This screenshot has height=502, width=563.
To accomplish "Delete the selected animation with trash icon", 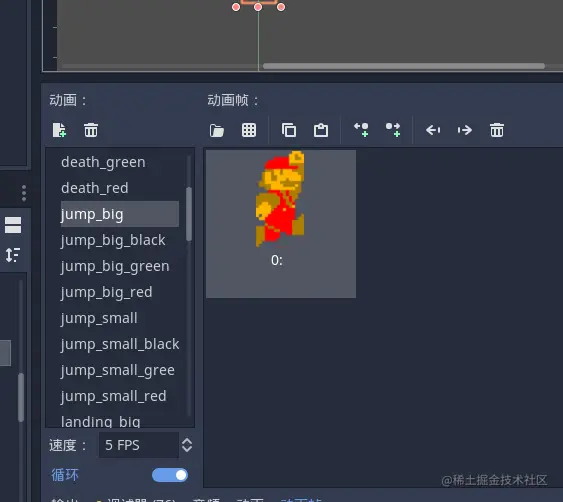I will [x=91, y=130].
